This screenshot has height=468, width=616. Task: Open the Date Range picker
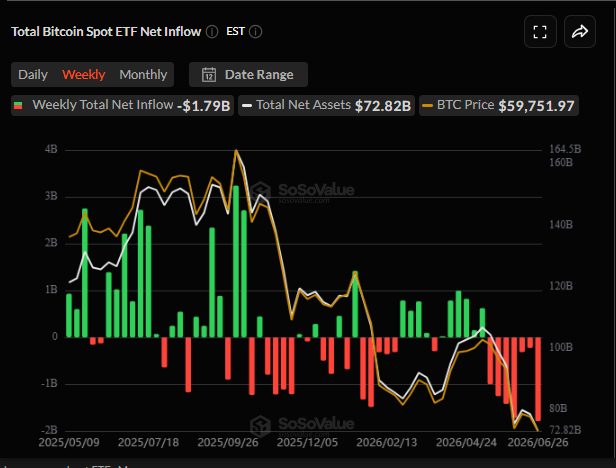point(248,75)
